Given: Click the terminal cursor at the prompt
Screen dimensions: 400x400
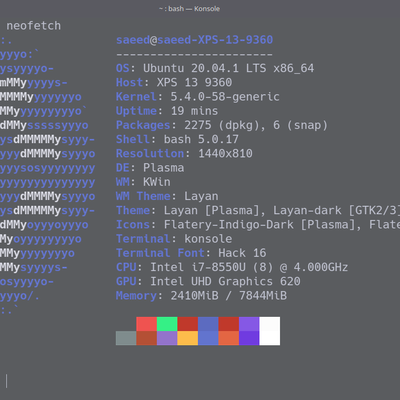Looking at the screenshot, I should click(7, 381).
